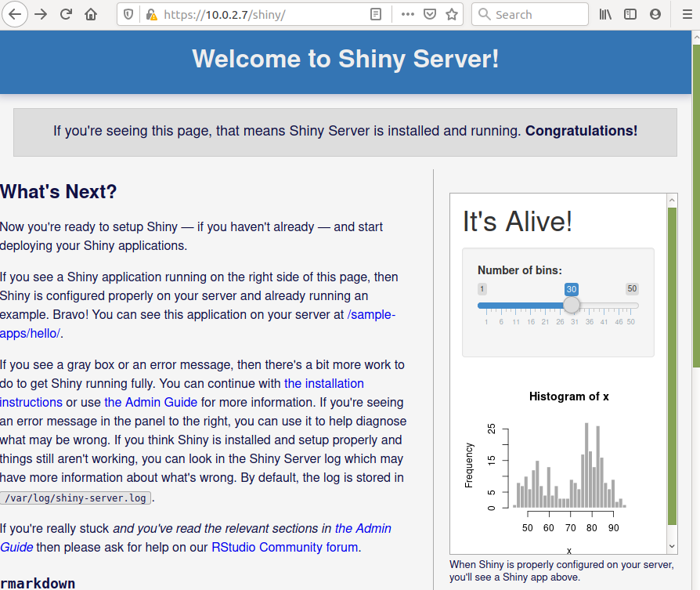
Task: Click the scroll-up arrow of Shiny app frame
Action: [x=672, y=201]
